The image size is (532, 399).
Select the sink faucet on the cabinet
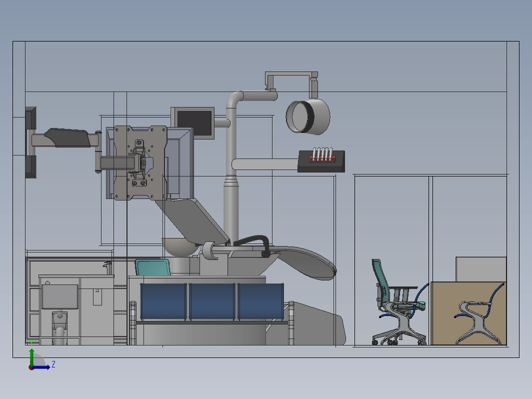click(x=108, y=267)
